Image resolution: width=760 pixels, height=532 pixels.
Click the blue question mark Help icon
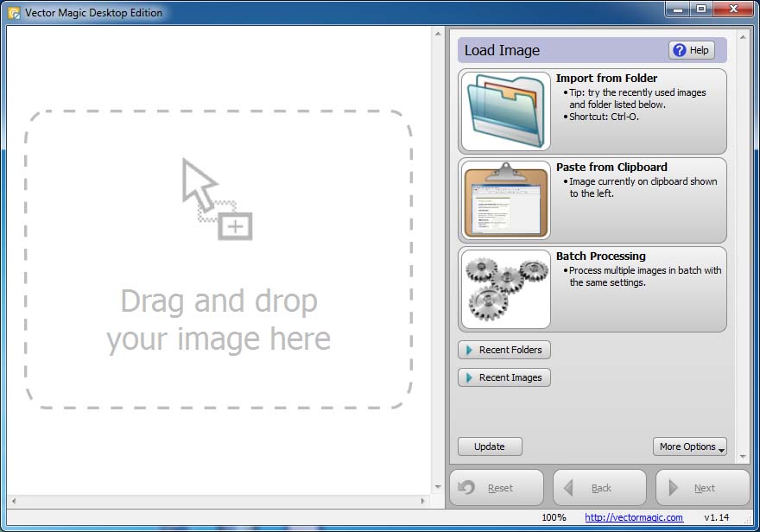(x=679, y=50)
